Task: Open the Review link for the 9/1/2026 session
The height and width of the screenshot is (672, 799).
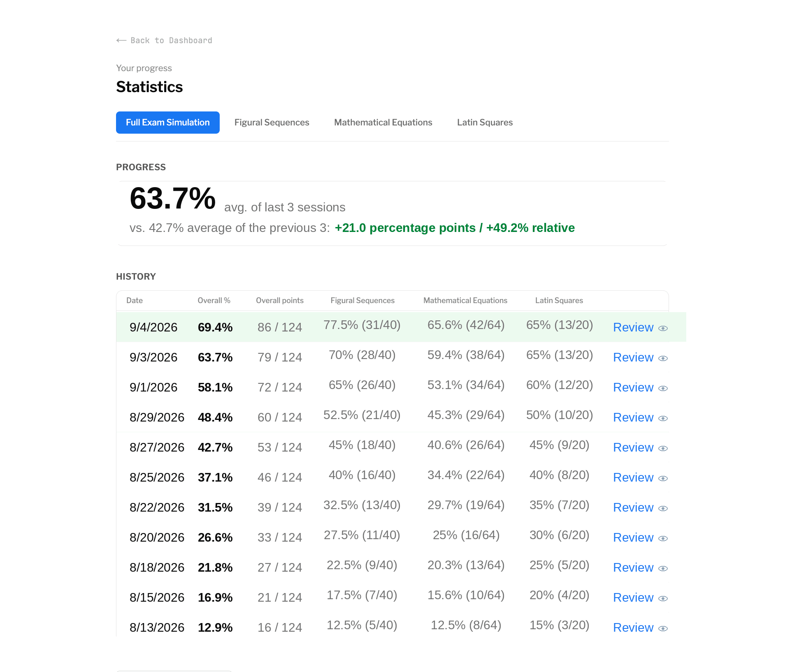Action: tap(633, 387)
